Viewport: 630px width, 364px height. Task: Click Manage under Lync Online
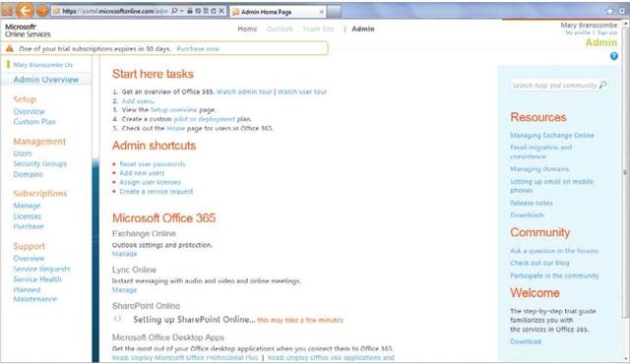(x=124, y=290)
